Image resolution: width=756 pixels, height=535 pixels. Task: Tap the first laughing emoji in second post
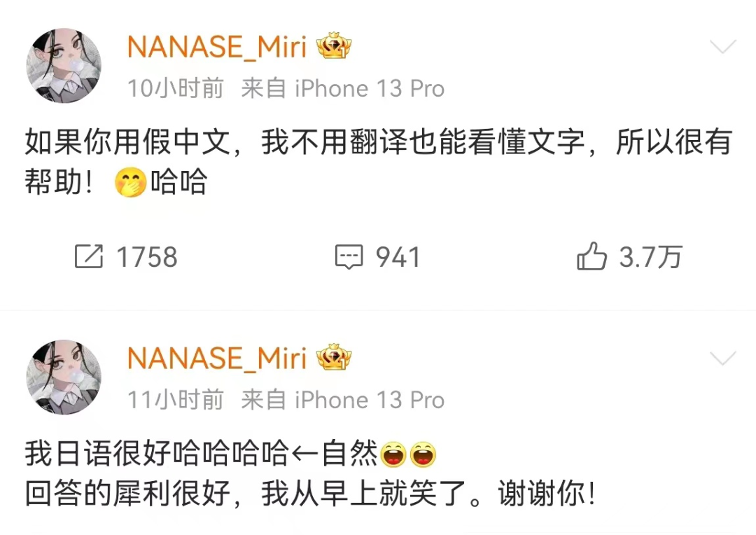click(393, 454)
